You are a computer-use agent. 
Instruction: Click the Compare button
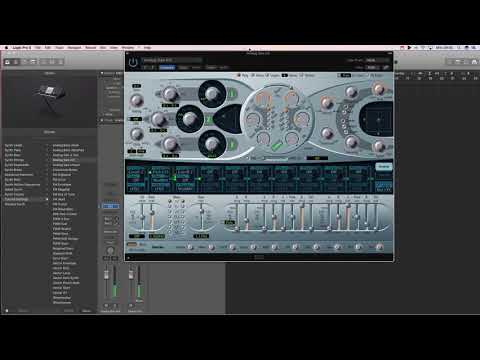coord(167,67)
